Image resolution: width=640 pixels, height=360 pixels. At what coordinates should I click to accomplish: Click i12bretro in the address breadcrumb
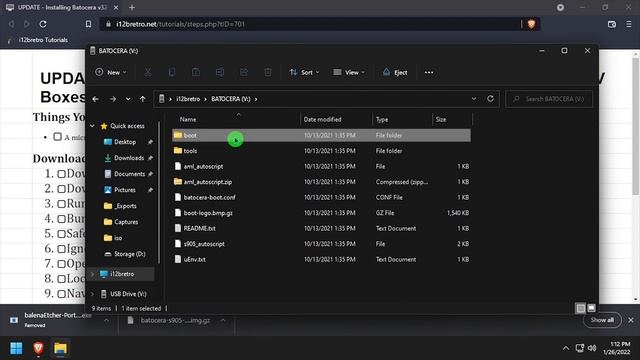tap(188, 99)
